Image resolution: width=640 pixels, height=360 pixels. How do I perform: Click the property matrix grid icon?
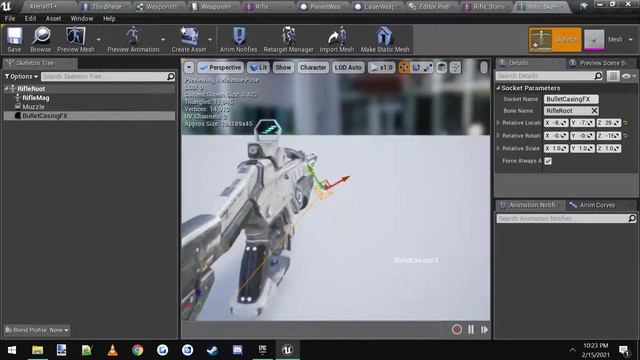click(613, 76)
